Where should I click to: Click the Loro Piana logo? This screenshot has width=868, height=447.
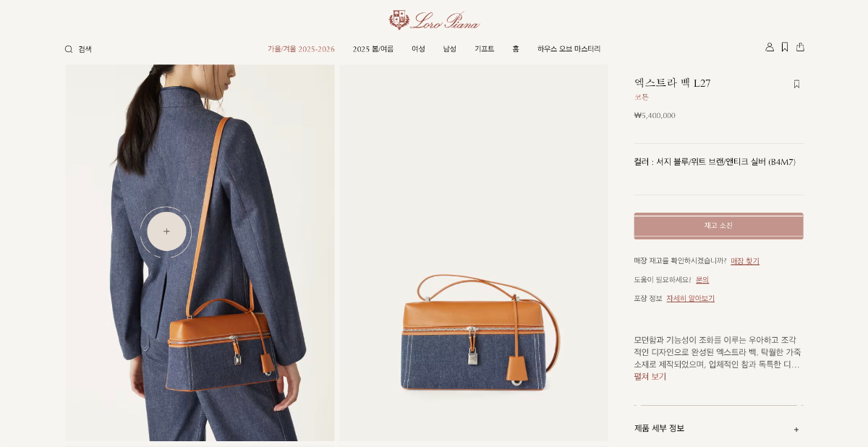point(434,20)
